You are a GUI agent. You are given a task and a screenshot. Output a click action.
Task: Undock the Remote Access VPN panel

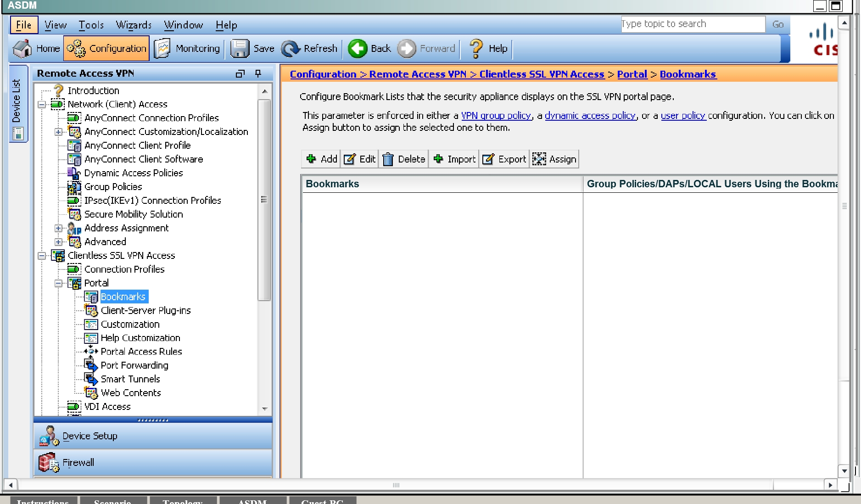point(240,73)
